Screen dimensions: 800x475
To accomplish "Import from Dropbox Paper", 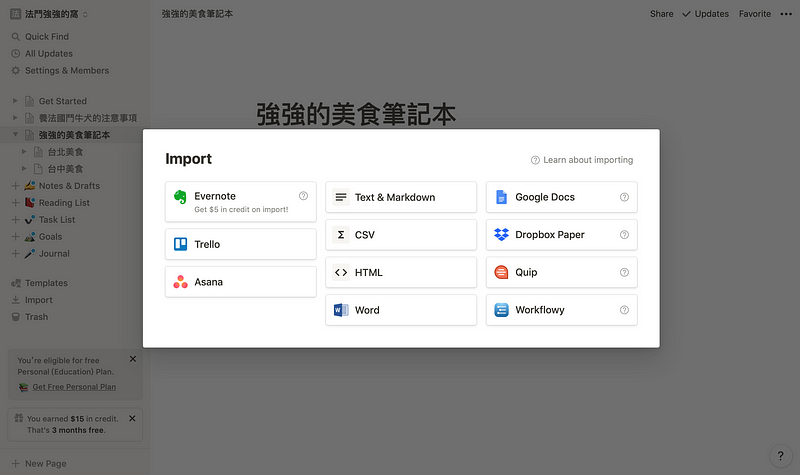I will coord(561,235).
